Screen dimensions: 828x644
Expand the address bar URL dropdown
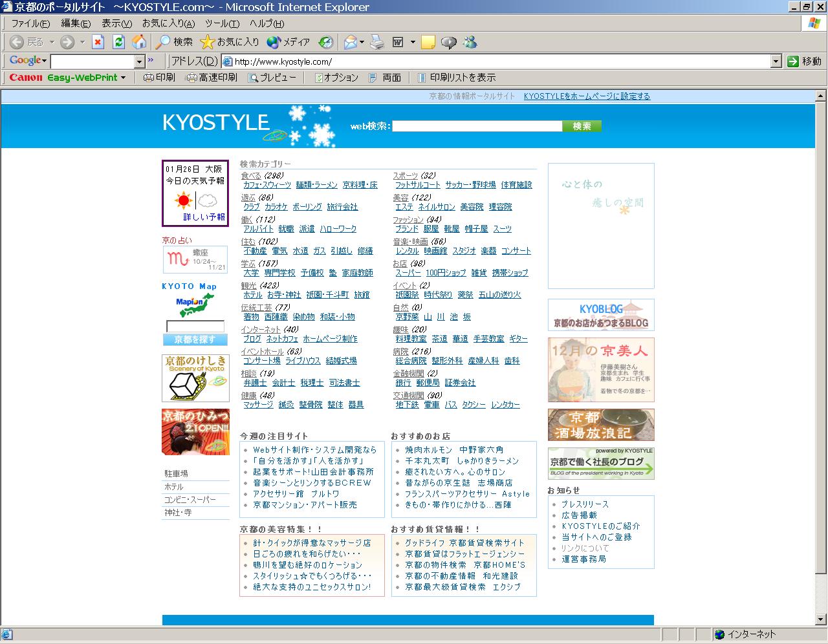(x=776, y=61)
